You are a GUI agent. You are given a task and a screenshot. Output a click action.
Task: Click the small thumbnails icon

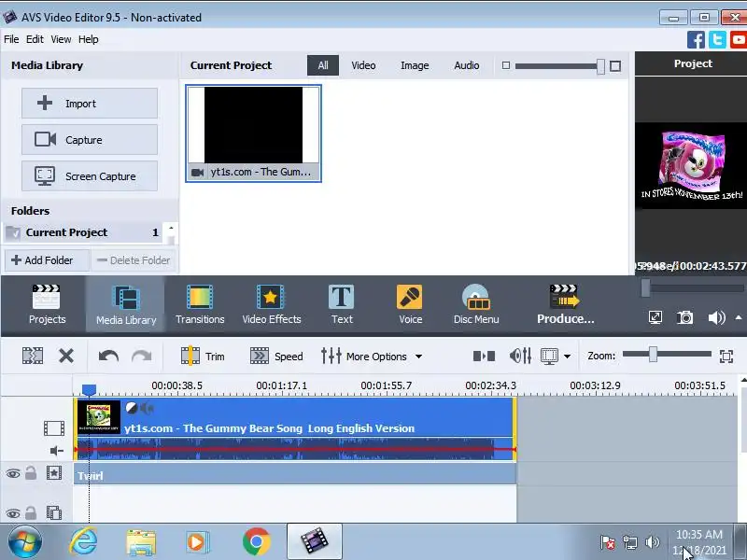(506, 65)
